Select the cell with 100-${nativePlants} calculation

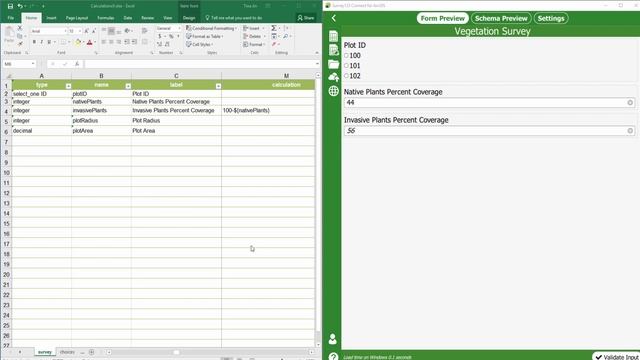pos(268,111)
